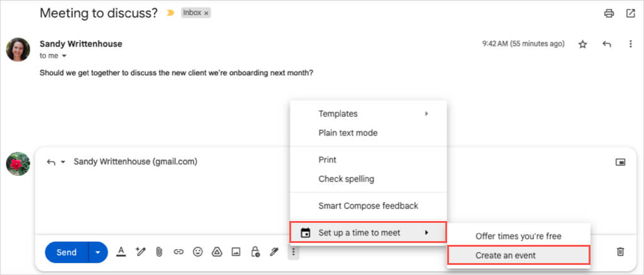Select Plain text mode
The height and width of the screenshot is (275, 644).
369,132
